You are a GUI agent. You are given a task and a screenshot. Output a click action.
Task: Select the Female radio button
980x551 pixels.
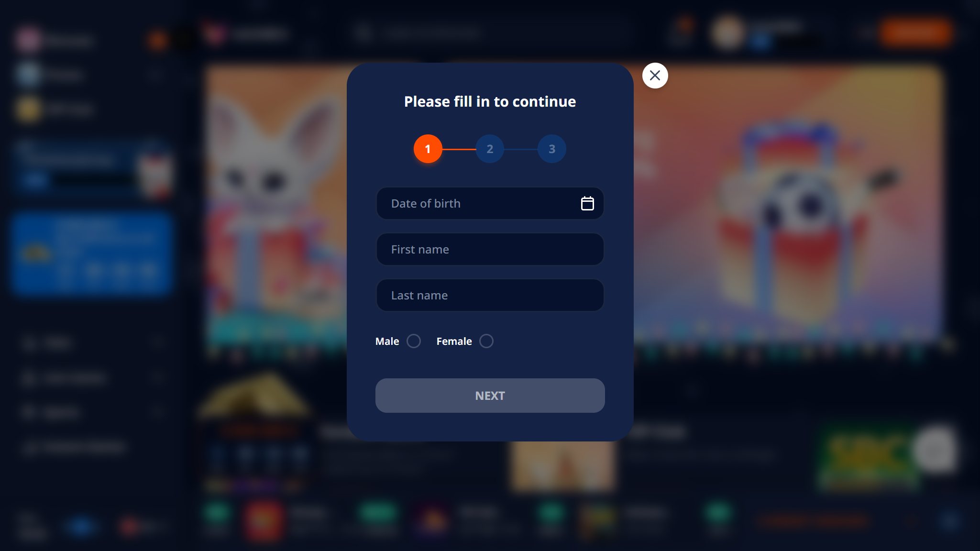486,341
